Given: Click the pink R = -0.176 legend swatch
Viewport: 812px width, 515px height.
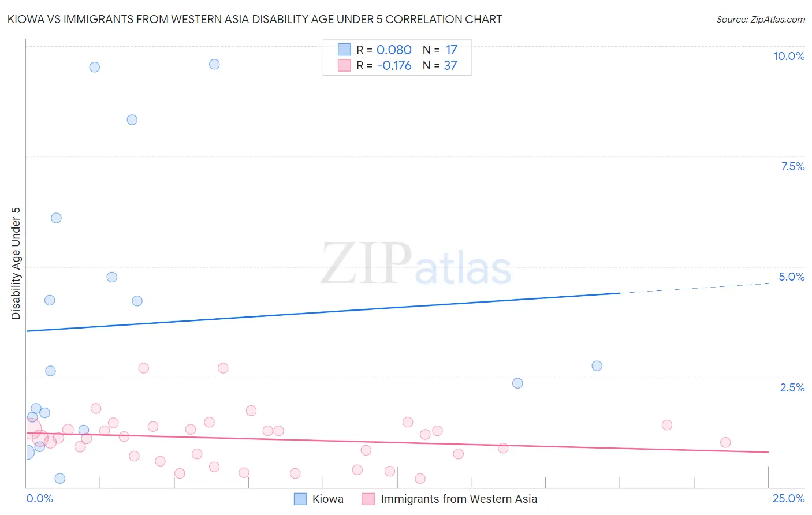Looking at the screenshot, I should click(x=344, y=65).
